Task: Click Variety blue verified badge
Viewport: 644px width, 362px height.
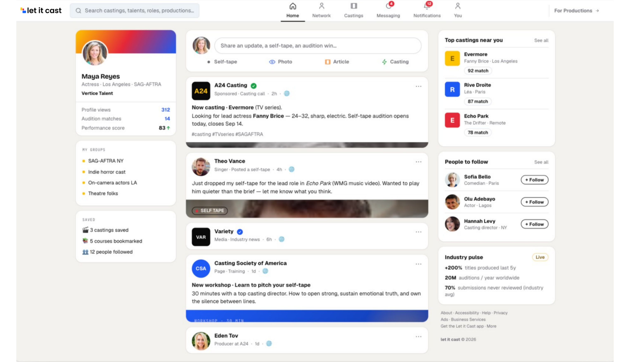Action: tap(240, 232)
